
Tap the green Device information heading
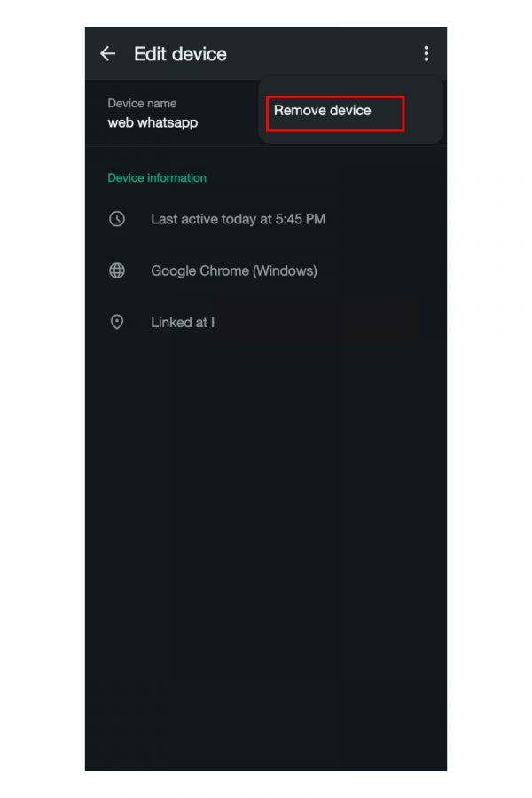(157, 177)
